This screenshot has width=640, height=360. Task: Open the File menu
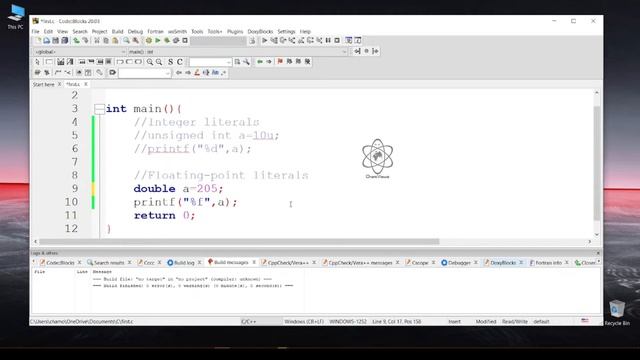coord(36,31)
